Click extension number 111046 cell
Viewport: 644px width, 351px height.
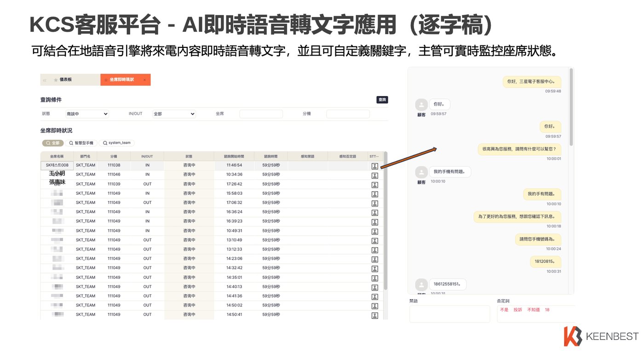114,175
